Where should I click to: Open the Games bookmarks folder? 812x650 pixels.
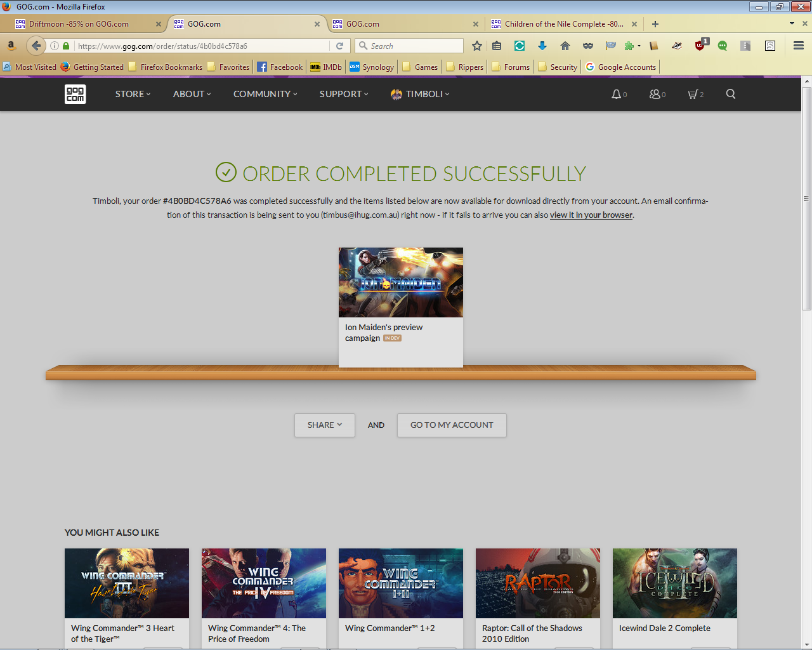point(419,67)
